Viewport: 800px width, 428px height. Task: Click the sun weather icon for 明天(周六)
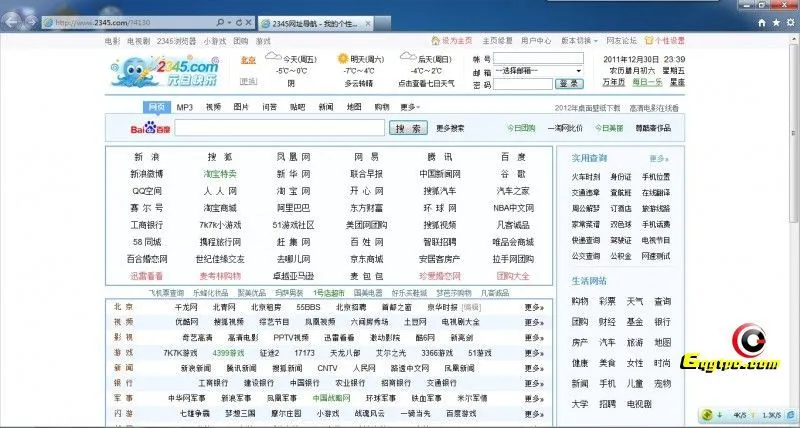pyautogui.click(x=343, y=58)
